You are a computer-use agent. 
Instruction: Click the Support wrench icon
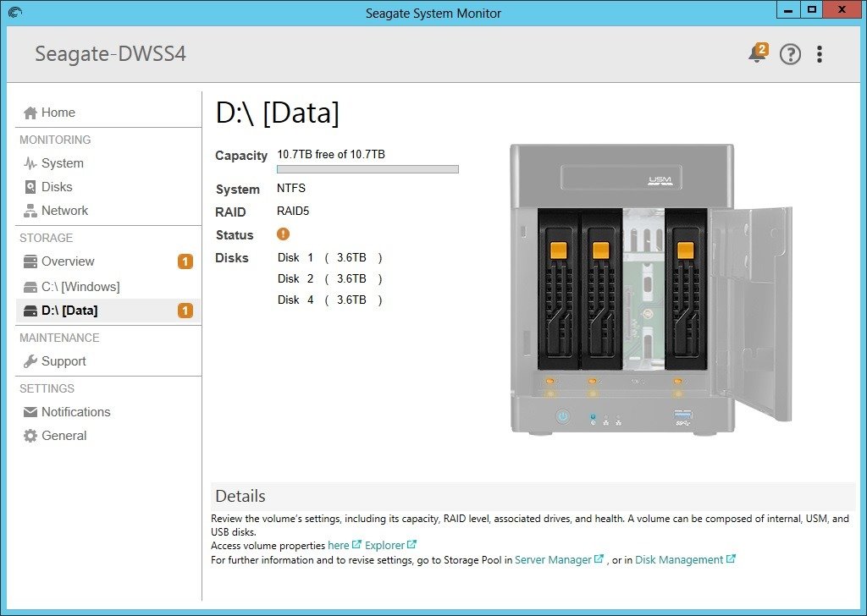click(x=30, y=361)
